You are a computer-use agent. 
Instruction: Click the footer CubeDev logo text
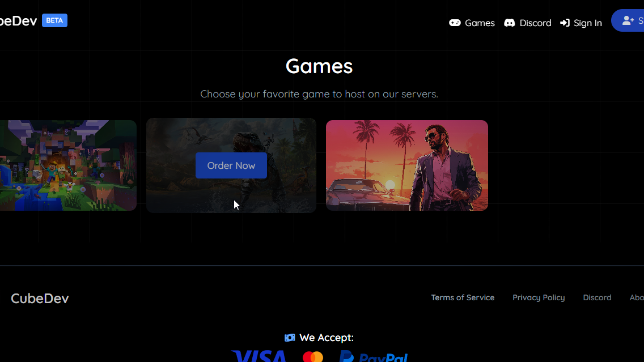pos(40,299)
